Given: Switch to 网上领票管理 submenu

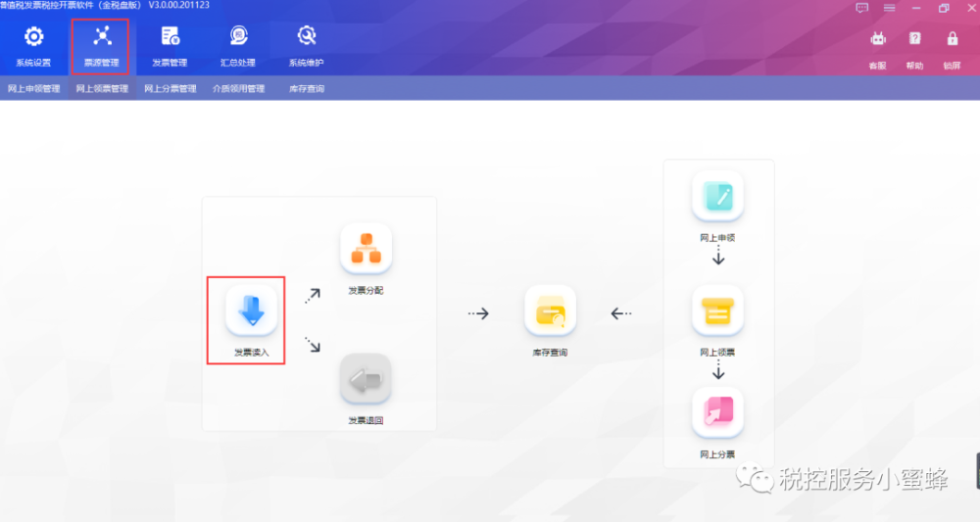Looking at the screenshot, I should click(x=102, y=89).
